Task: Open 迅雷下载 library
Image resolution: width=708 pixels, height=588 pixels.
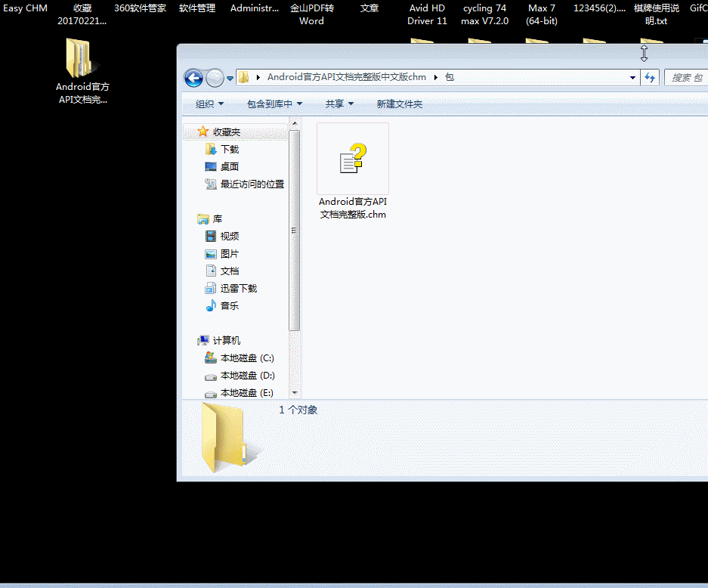Action: (239, 288)
